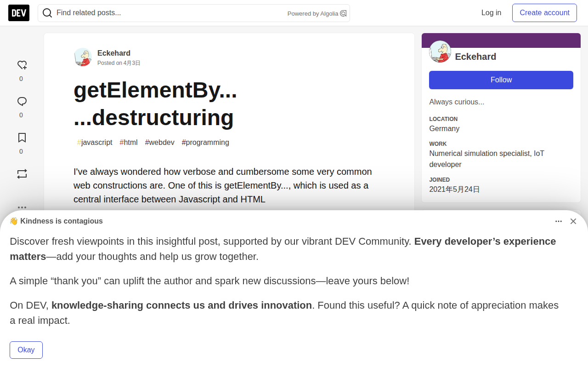Click the Germany location value
The image size is (588, 368).
[x=444, y=129]
